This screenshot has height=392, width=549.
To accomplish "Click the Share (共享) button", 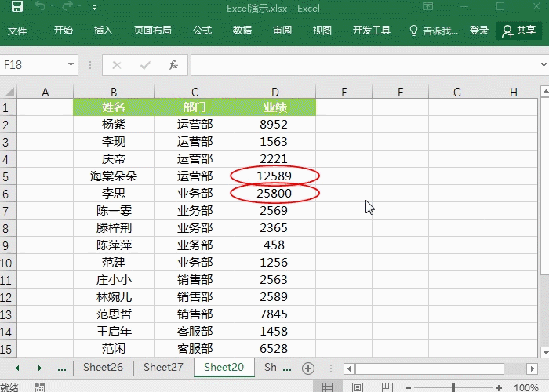I will (x=518, y=31).
